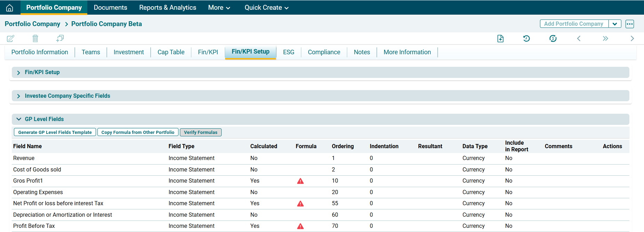The image size is (644, 232).
Task: Open the three-dots more options button
Action: [629, 24]
